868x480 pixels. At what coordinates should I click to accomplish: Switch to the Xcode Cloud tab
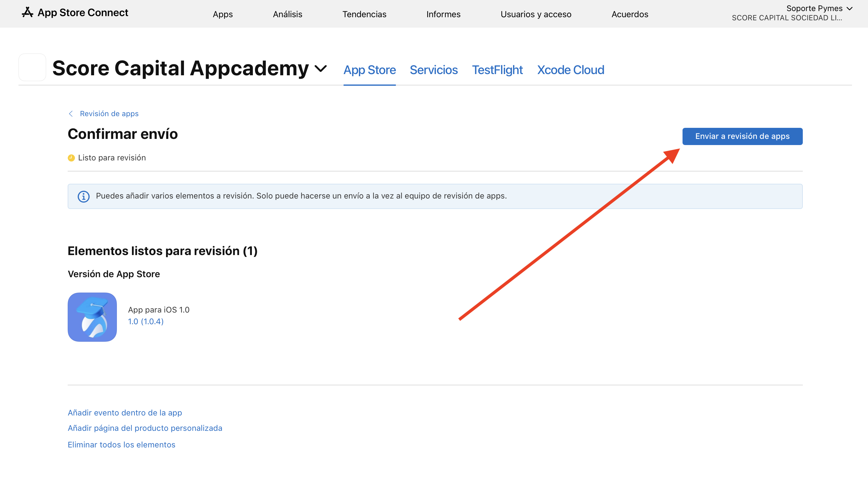coord(571,70)
